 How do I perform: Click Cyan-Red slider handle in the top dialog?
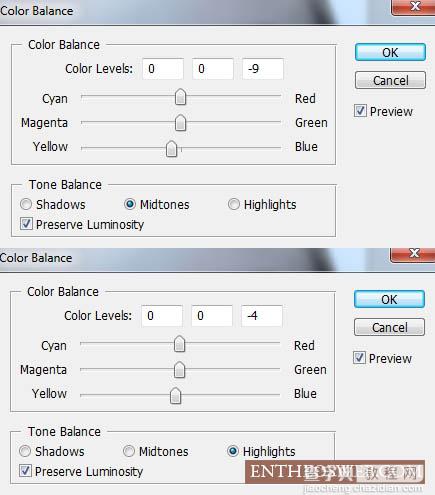180,97
